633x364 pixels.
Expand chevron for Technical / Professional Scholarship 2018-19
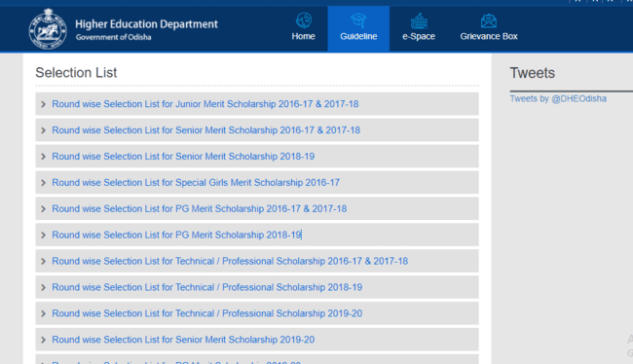pos(43,288)
